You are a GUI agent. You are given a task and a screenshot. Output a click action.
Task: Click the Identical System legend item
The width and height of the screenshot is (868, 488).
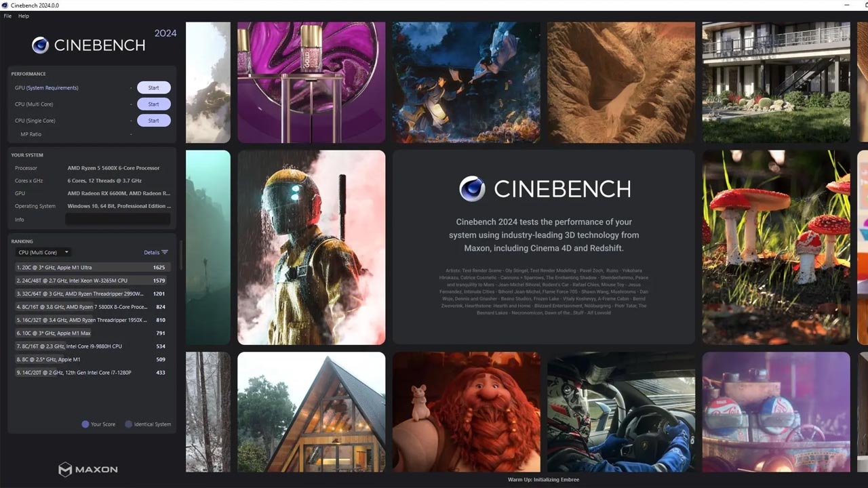(x=148, y=424)
